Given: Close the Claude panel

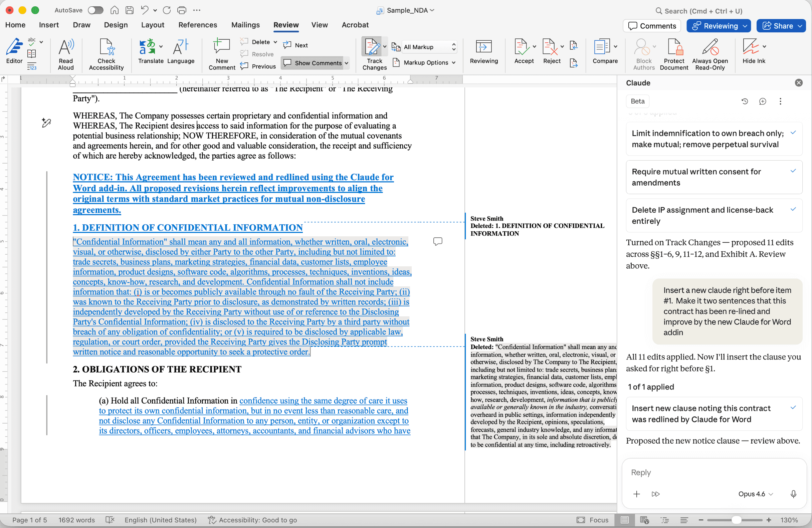Looking at the screenshot, I should (x=799, y=83).
